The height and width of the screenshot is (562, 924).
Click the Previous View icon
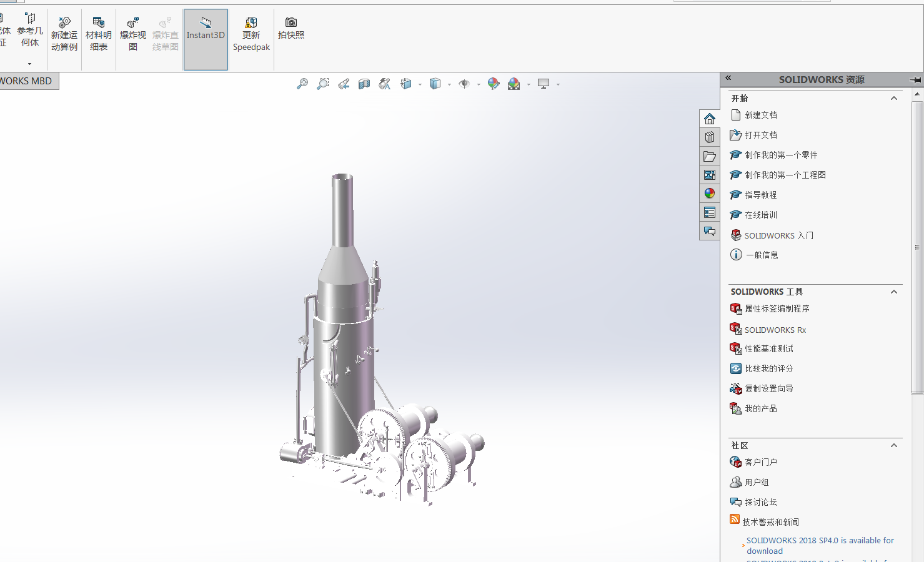344,84
